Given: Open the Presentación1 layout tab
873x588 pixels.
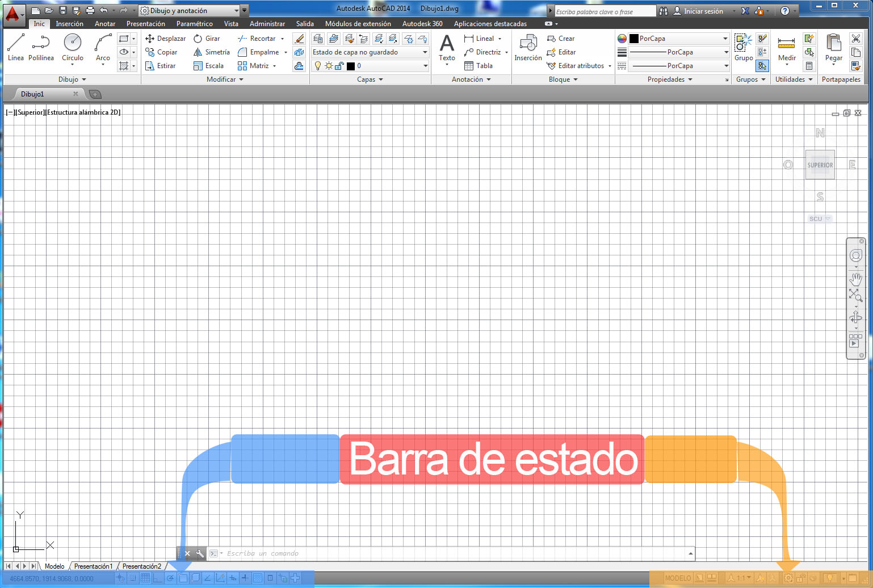Looking at the screenshot, I should [x=93, y=566].
